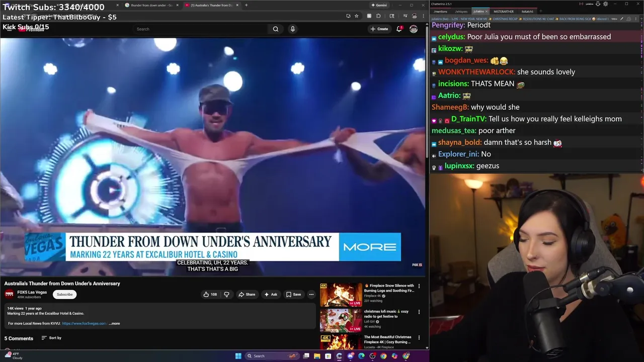
Task: Open Chatterino account juliakins switcher
Action: coord(590,4)
